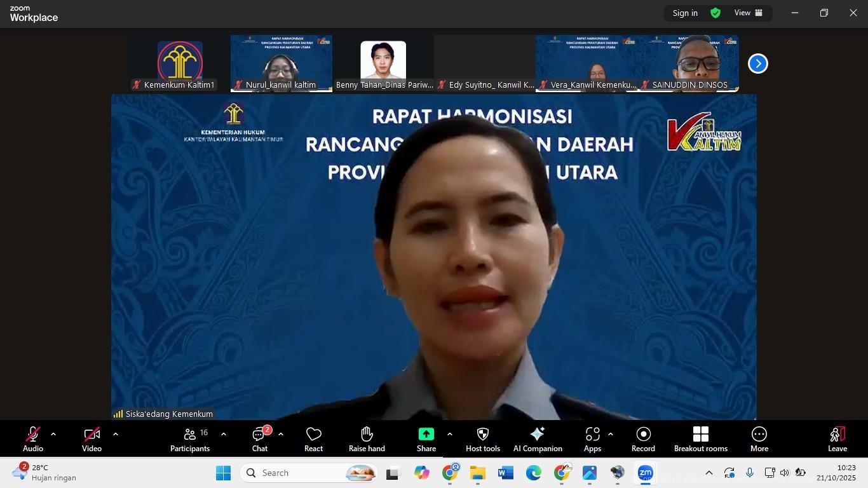Screen dimensions: 868x488
Task: Expand video options arrow next to Video
Action: tap(116, 435)
